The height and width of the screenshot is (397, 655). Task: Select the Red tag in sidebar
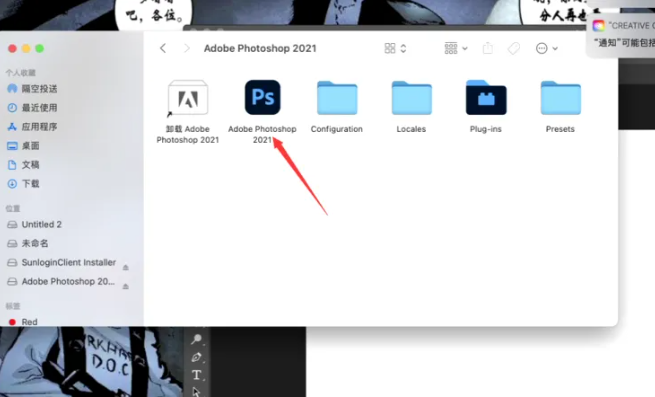(x=23, y=322)
